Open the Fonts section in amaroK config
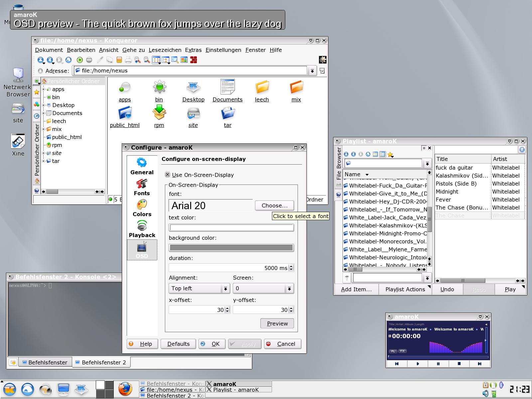Viewport: 532px width, 399px height. 142,188
